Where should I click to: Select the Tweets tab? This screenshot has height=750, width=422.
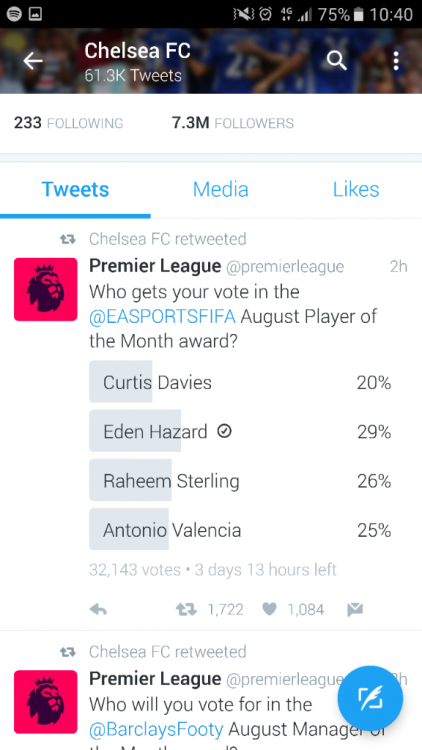click(75, 189)
